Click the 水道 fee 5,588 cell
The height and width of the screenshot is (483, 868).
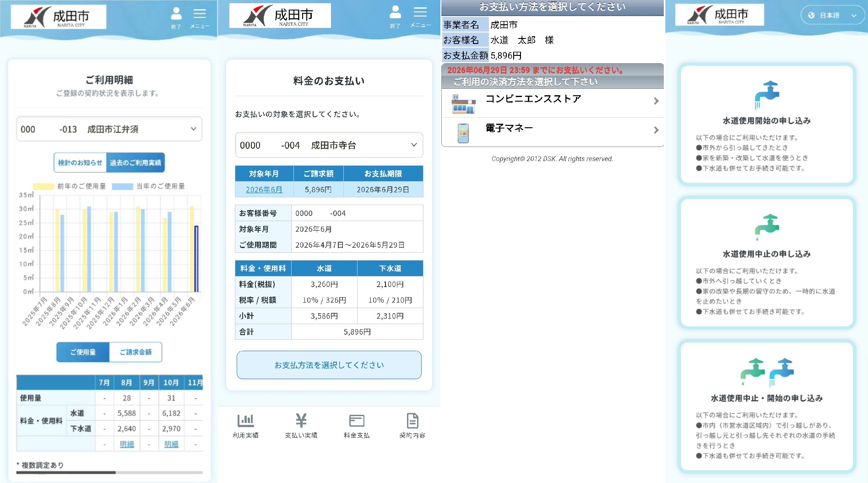pos(127,413)
